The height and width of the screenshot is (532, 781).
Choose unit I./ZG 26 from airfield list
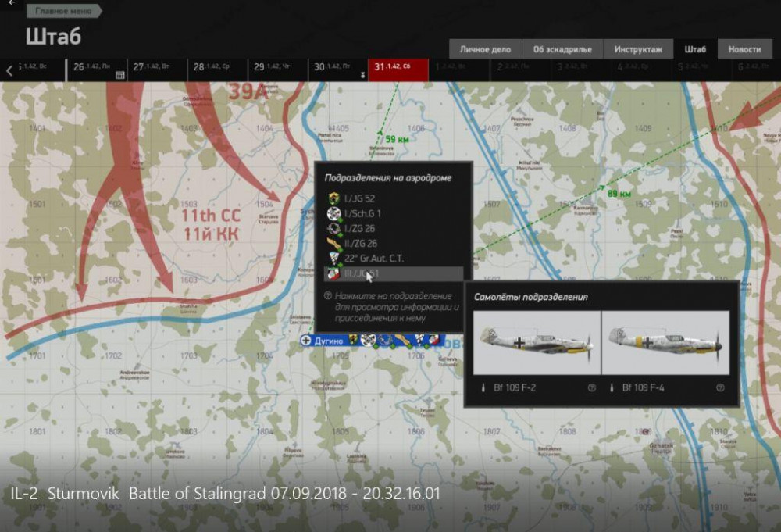click(394, 228)
